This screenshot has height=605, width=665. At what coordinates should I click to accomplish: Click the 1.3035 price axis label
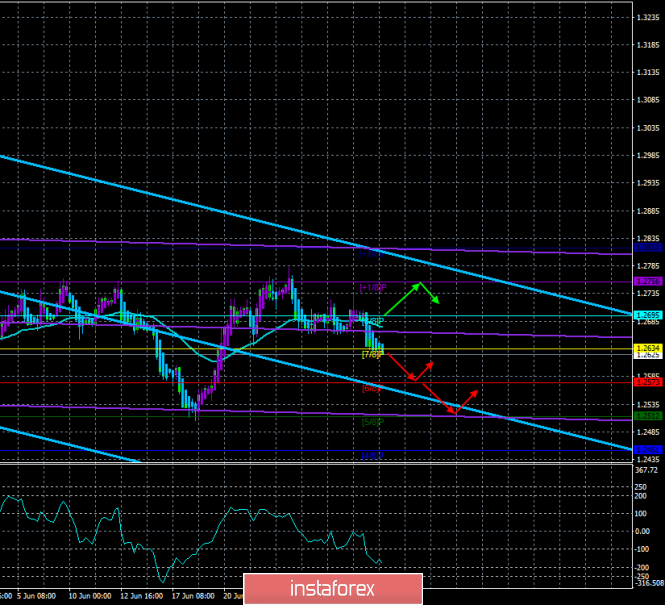click(648, 128)
